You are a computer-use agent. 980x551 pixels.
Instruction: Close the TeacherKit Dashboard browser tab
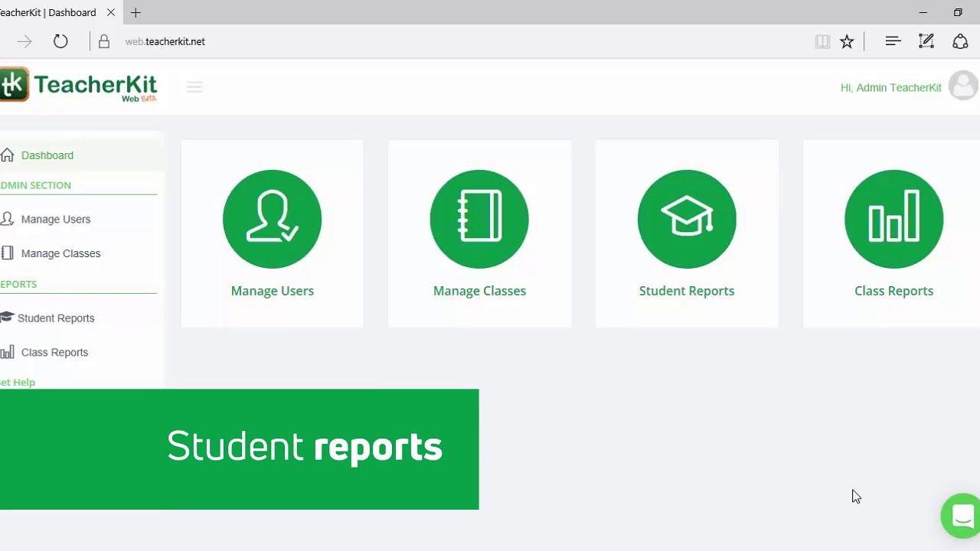click(x=111, y=12)
